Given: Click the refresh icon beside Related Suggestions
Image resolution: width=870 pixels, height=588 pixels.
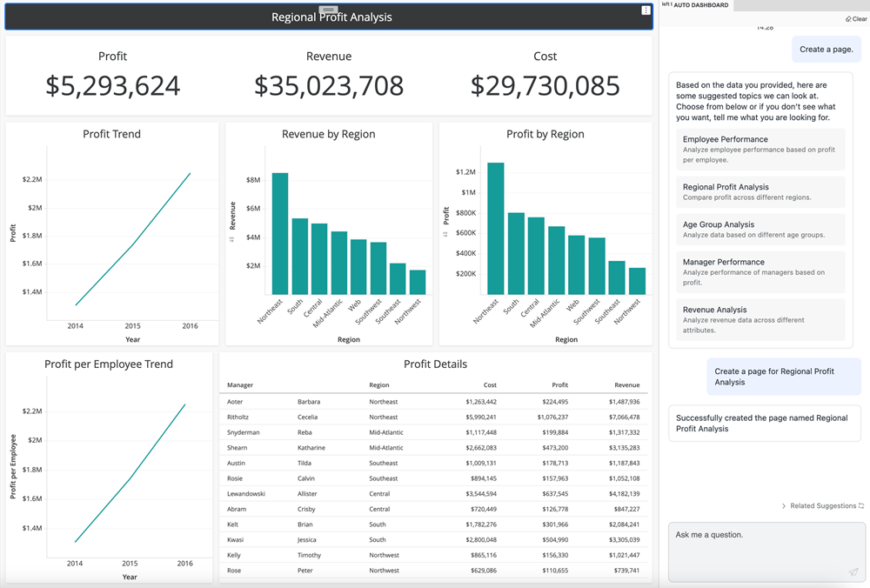Looking at the screenshot, I should 861,506.
